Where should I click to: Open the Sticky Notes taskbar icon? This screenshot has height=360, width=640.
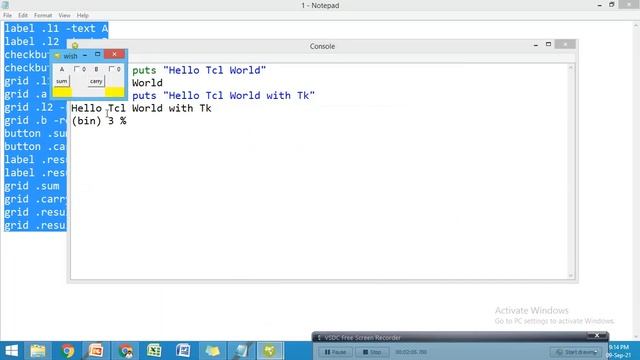(212, 351)
